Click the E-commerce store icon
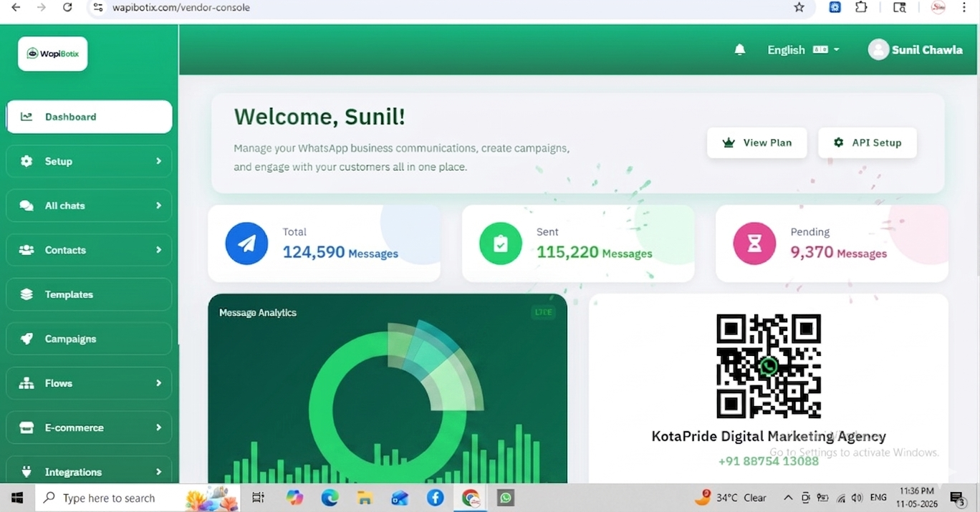Screen dimensions: 980x512 coord(27,428)
